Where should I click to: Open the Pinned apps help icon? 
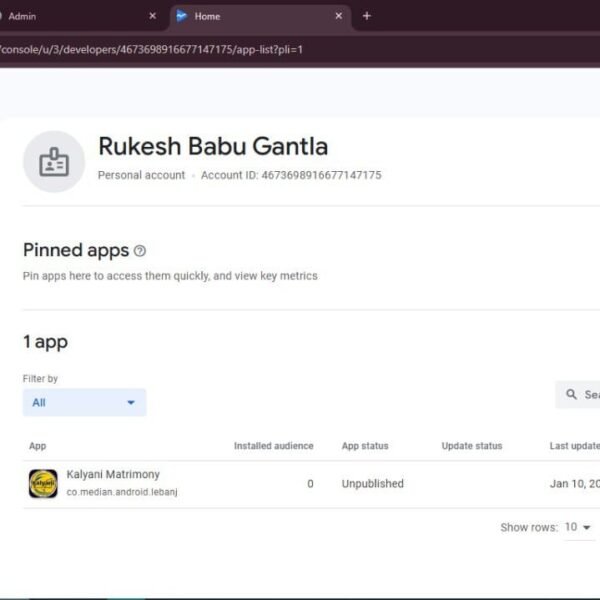point(140,251)
